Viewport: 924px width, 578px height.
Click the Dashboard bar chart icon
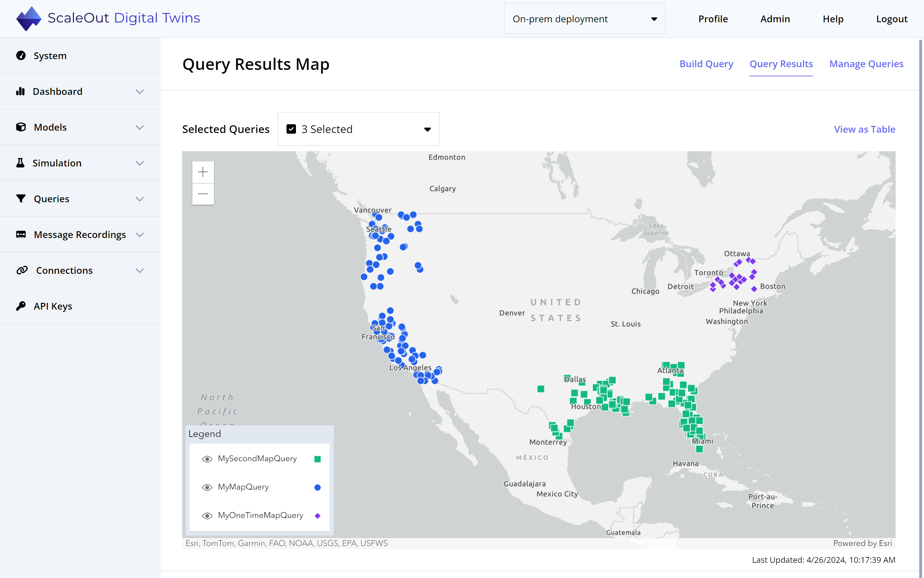21,91
